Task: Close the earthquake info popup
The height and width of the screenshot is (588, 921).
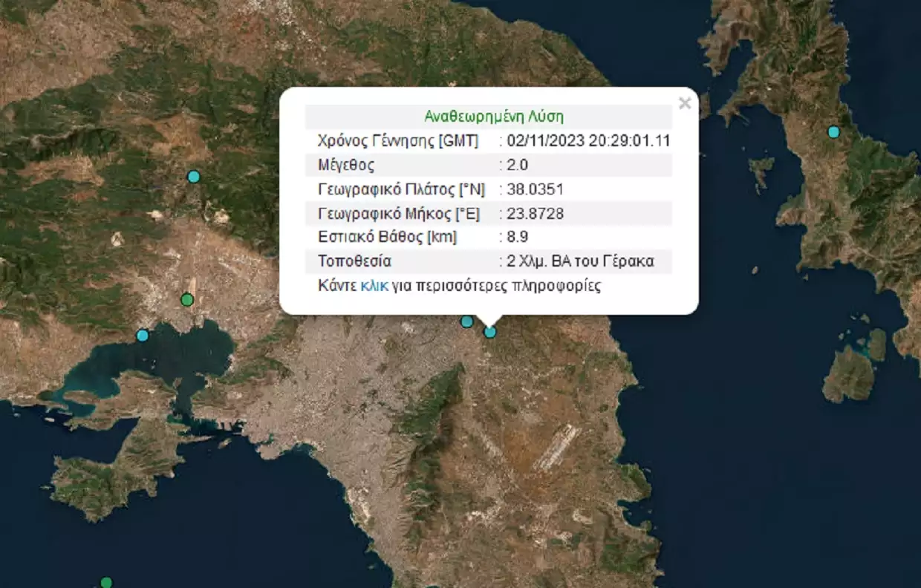Action: (x=684, y=103)
